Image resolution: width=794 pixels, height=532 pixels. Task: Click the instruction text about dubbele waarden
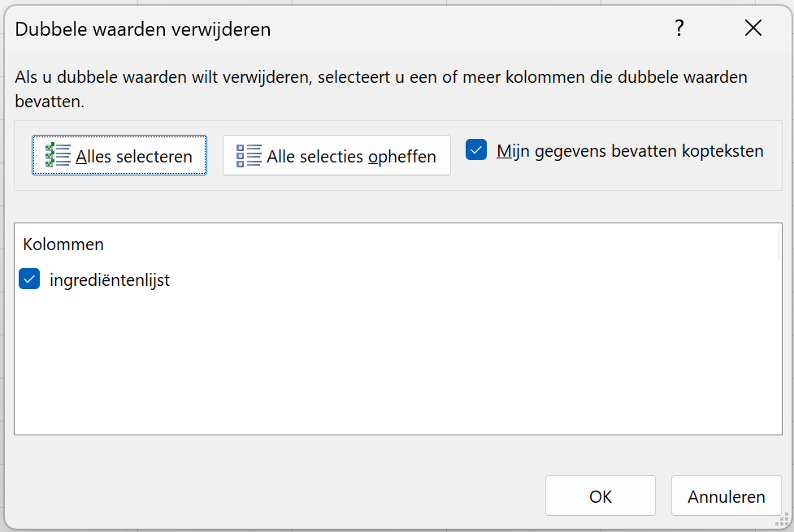tap(381, 89)
